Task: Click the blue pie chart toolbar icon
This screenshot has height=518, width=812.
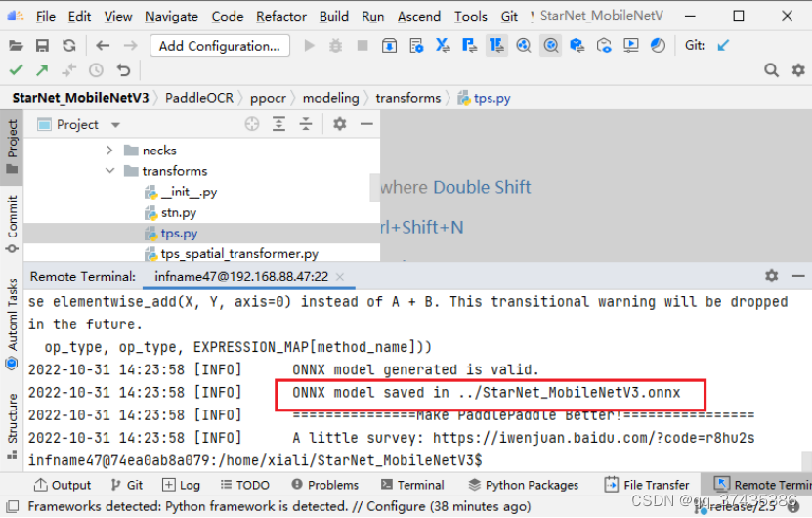Action: pos(658,46)
